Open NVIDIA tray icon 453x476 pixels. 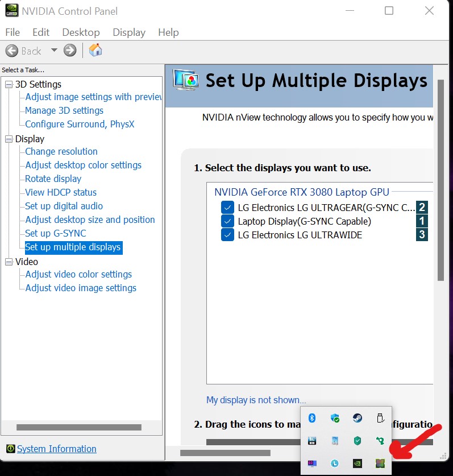tap(358, 463)
